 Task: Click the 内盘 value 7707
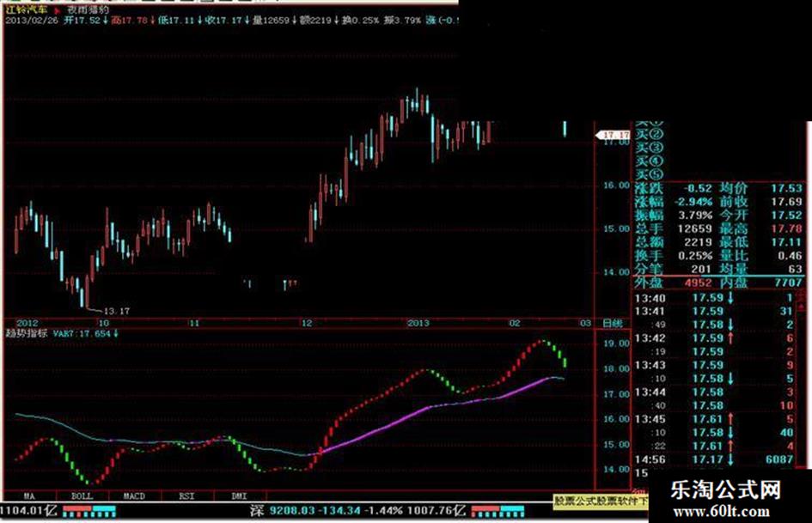tap(788, 283)
